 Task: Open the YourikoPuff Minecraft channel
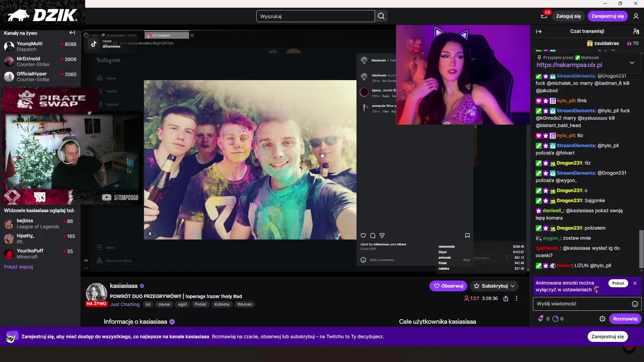(x=40, y=254)
